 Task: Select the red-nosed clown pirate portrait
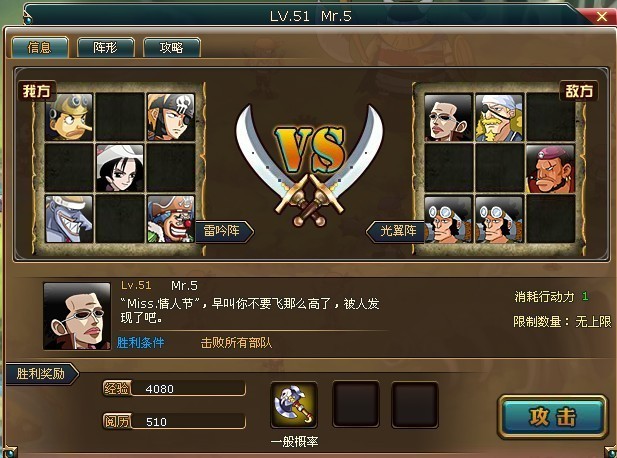pos(171,219)
